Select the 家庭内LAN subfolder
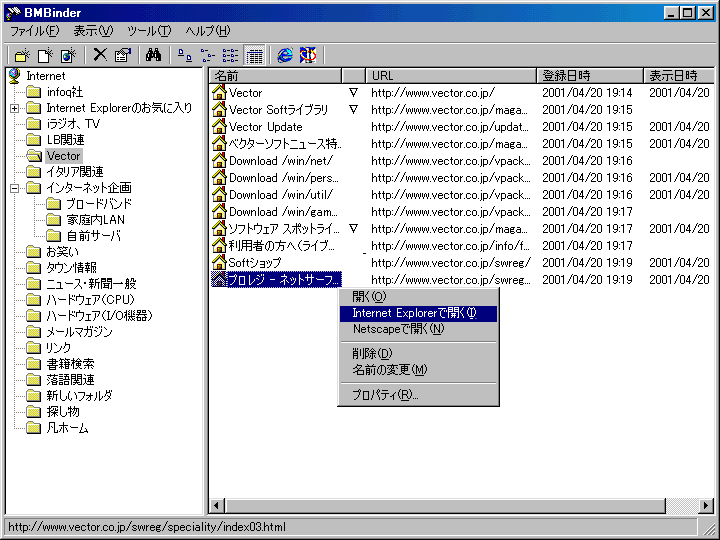Image resolution: width=720 pixels, height=540 pixels. point(96,219)
